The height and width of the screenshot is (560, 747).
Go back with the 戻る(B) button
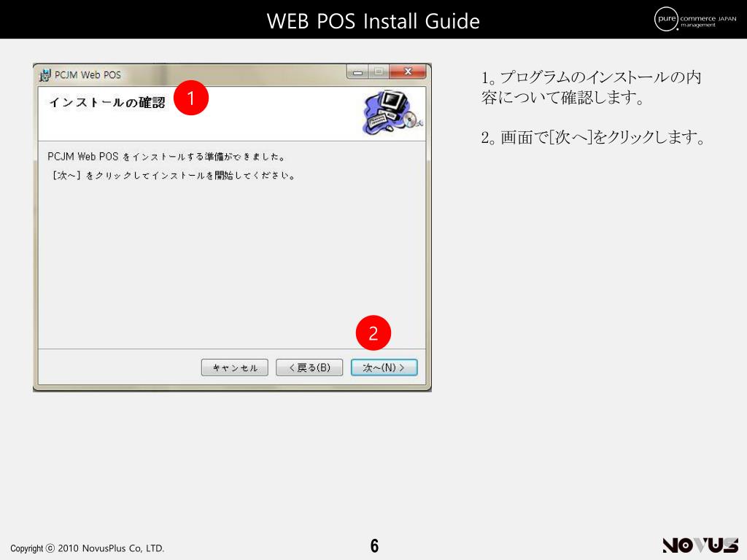[309, 367]
